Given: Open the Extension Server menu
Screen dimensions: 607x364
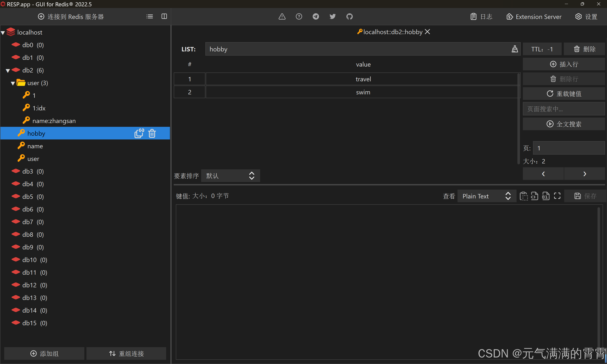Looking at the screenshot, I should (534, 17).
